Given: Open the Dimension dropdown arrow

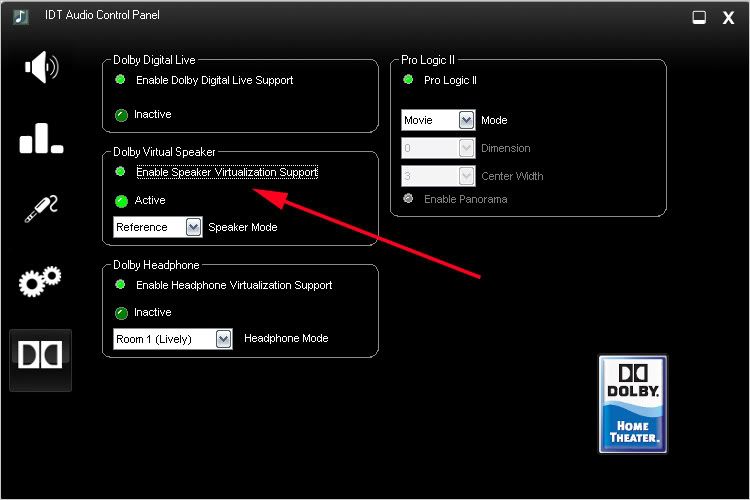Looking at the screenshot, I should (466, 148).
